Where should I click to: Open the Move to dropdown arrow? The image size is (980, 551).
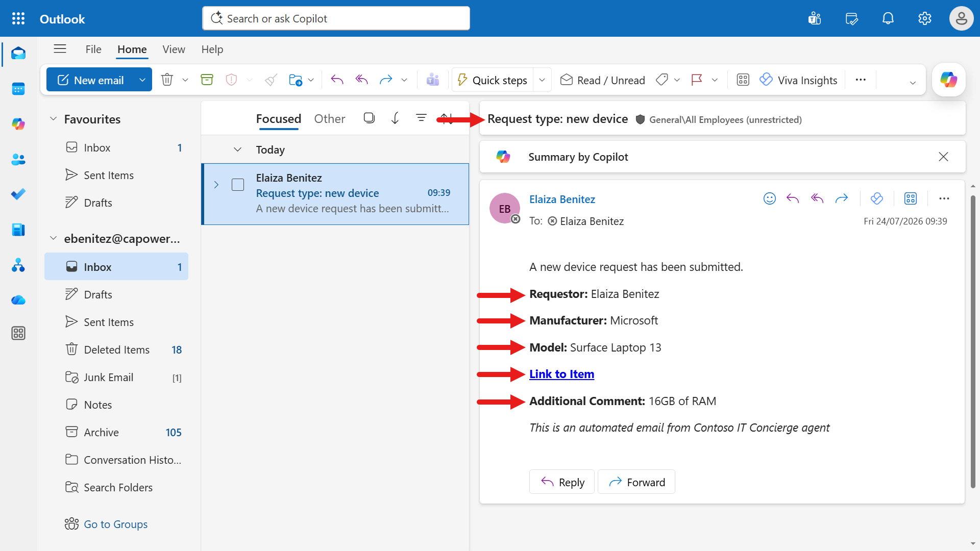(311, 80)
